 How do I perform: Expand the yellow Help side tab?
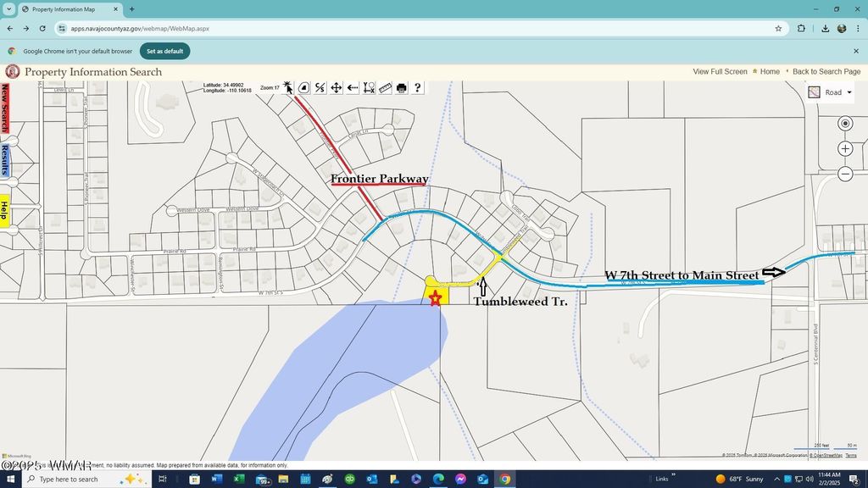[5, 210]
